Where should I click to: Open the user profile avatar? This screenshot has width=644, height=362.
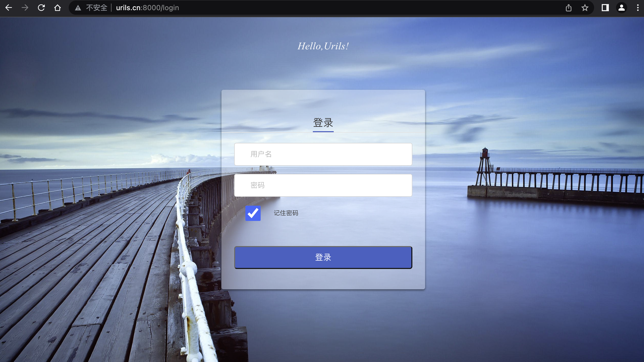click(622, 8)
